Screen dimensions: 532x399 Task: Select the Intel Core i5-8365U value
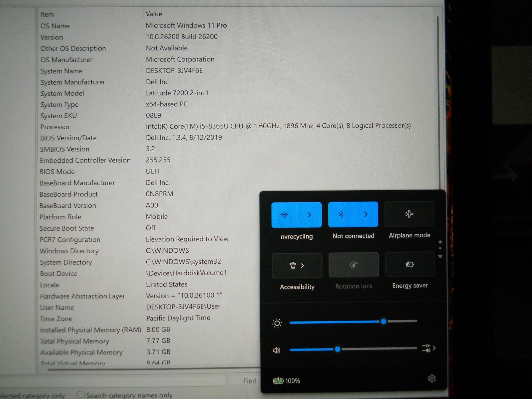point(278,126)
